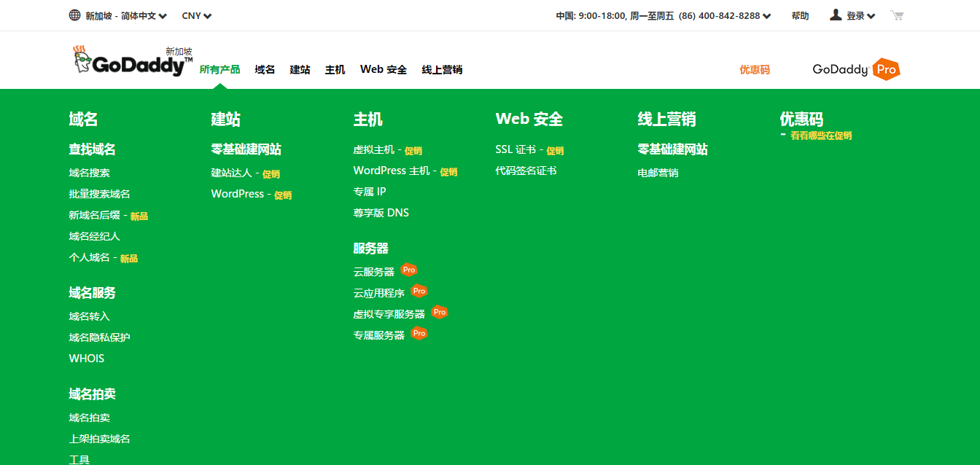The height and width of the screenshot is (465, 980).
Task: Click Pro badge next to 虚拟专享服务器
Action: 439,312
